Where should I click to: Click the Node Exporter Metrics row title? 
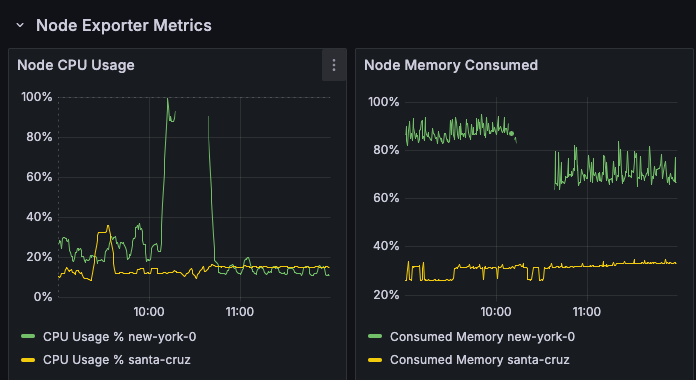[124, 25]
